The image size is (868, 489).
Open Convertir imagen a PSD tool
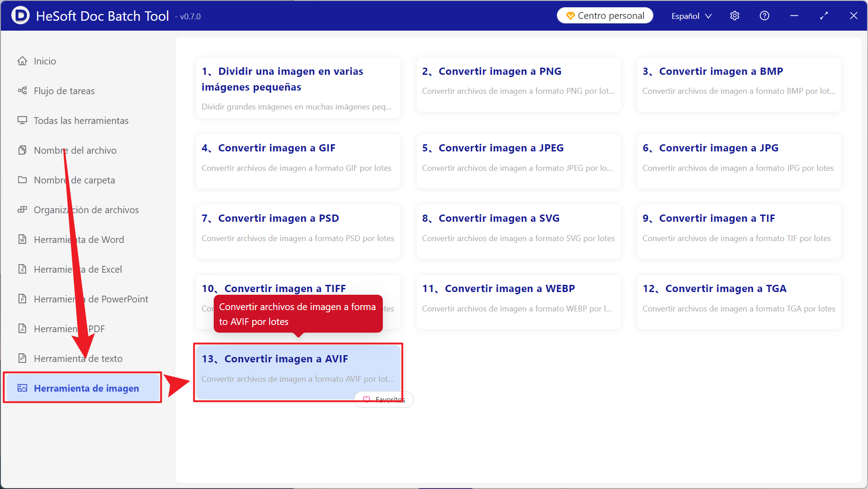point(298,231)
